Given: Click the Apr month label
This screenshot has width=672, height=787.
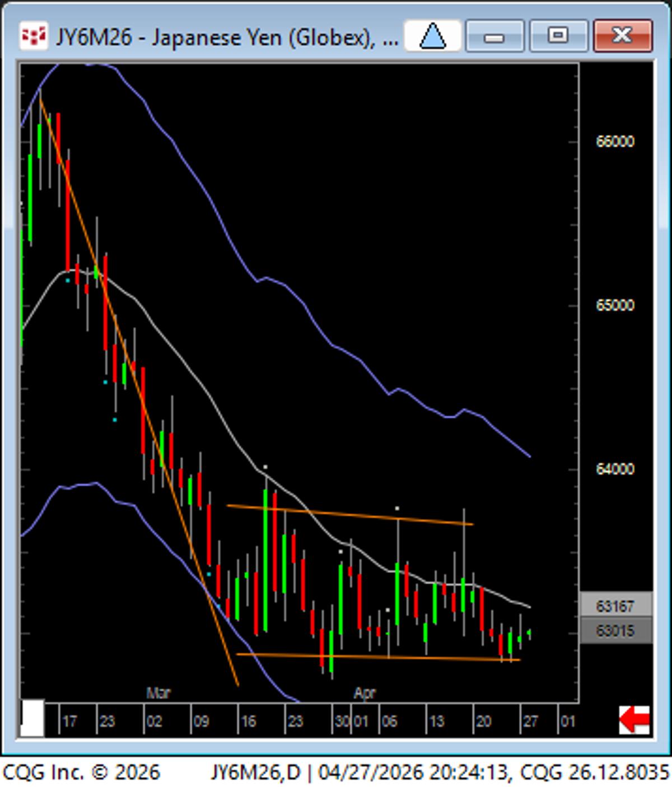Looking at the screenshot, I should [365, 693].
